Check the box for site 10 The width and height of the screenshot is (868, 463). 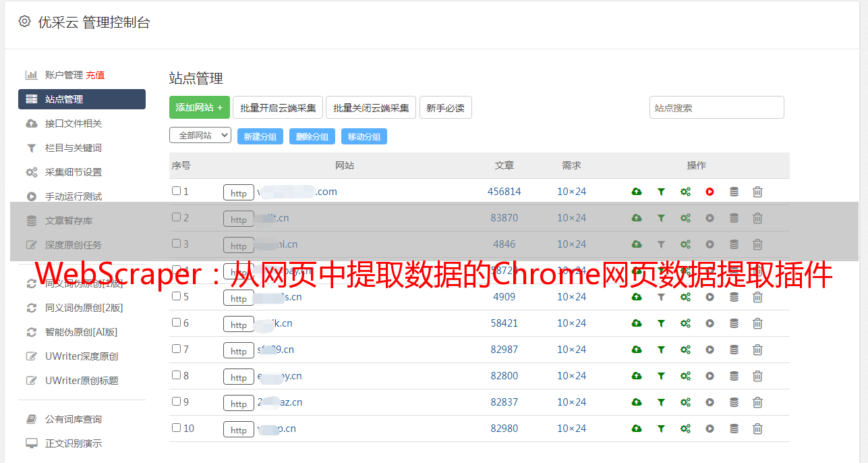176,428
